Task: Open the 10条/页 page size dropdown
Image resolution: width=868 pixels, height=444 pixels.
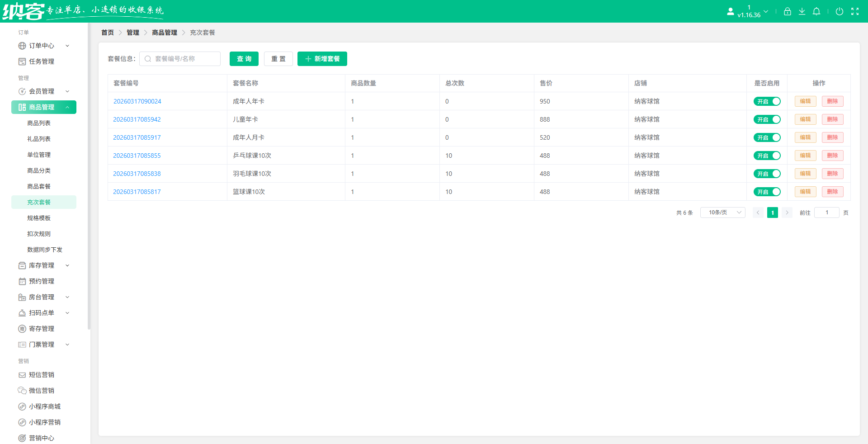Action: (x=722, y=213)
